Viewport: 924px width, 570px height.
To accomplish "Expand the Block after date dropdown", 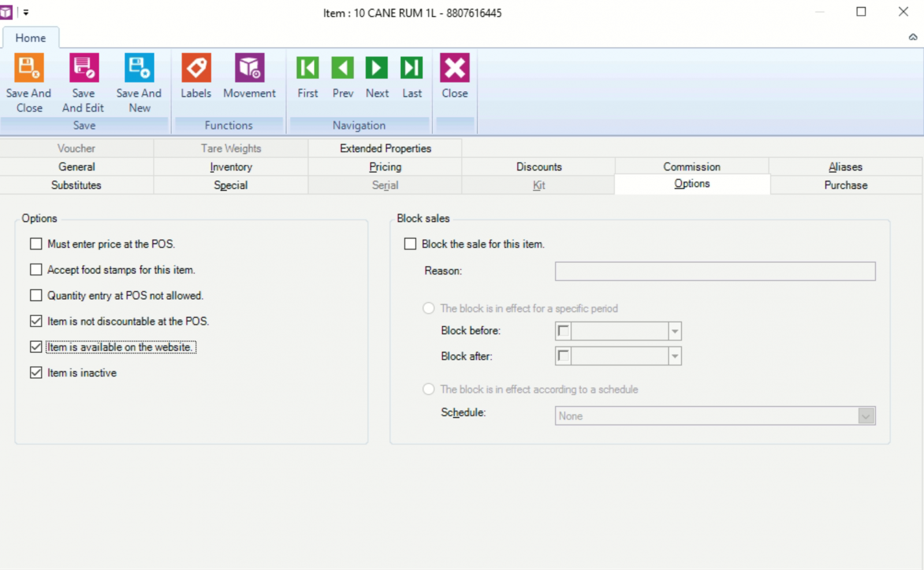I will tap(675, 356).
